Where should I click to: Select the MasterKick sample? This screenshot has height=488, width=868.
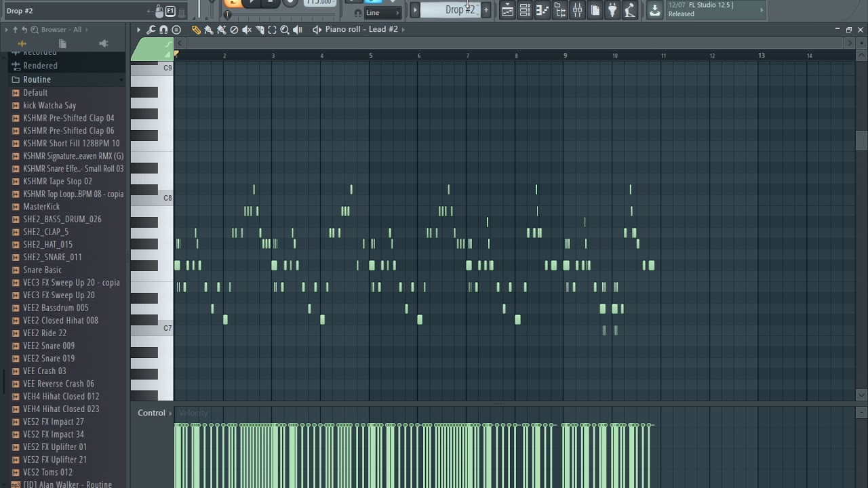click(x=66, y=207)
